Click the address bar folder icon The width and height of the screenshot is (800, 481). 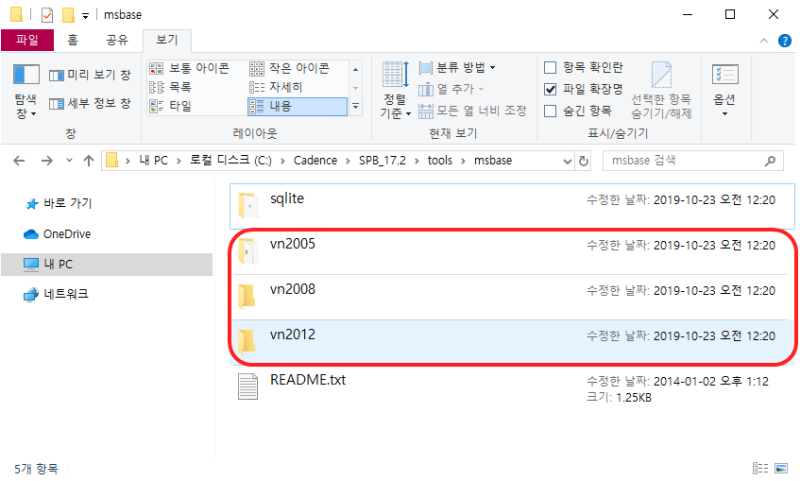[x=112, y=161]
